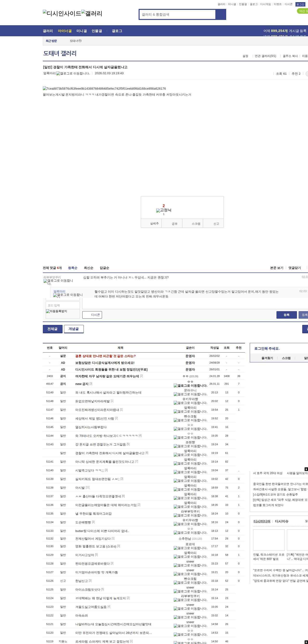
Task: Open 초텐쨩's gallog icon in row 51143
Action: tap(190, 446)
